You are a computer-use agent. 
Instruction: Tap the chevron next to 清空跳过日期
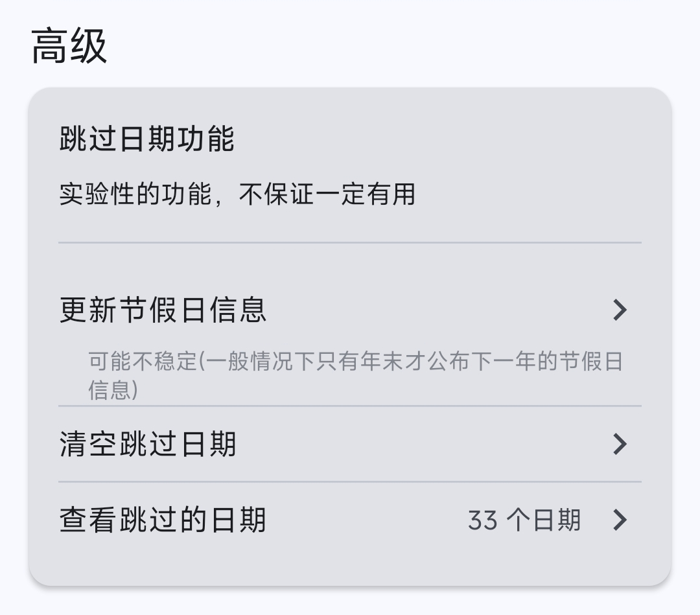(620, 445)
